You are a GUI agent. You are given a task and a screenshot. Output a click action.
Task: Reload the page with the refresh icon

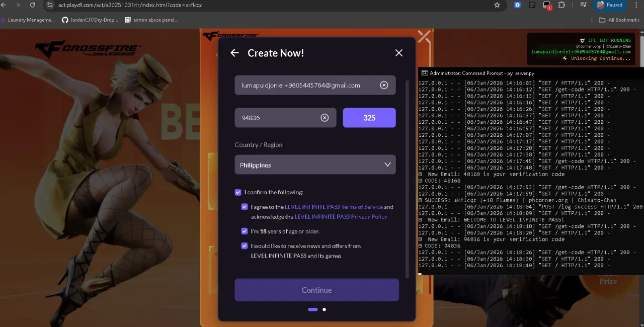33,5
